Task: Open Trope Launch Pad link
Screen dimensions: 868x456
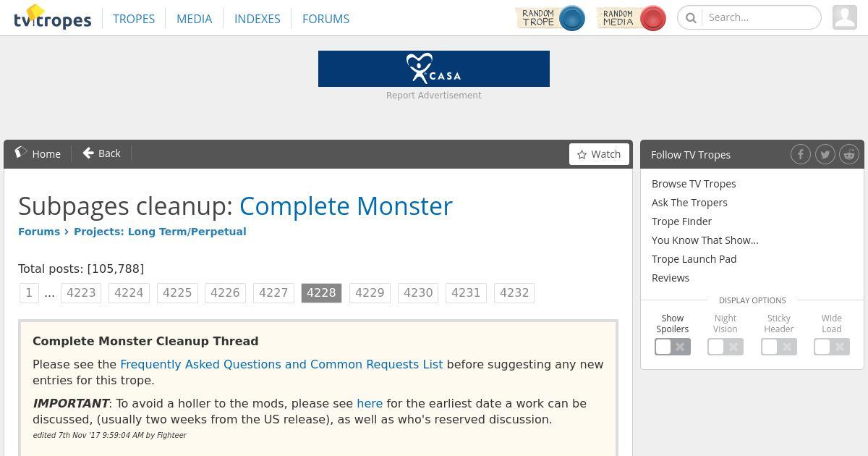Action: [694, 259]
